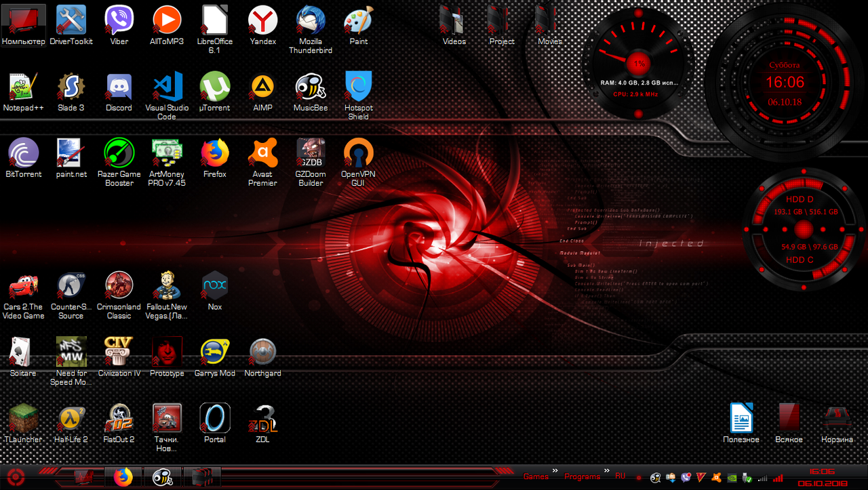Image resolution: width=868 pixels, height=490 pixels.
Task: Click Safely Remove Hardware tray icon
Action: click(x=746, y=478)
